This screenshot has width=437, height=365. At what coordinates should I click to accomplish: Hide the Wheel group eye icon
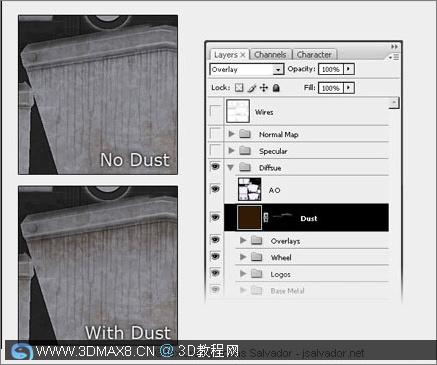pyautogui.click(x=215, y=256)
